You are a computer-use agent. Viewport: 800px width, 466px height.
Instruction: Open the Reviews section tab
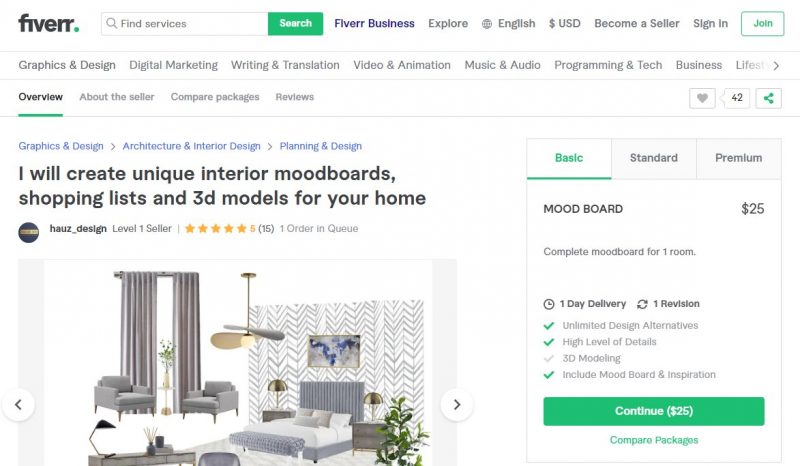tap(294, 97)
